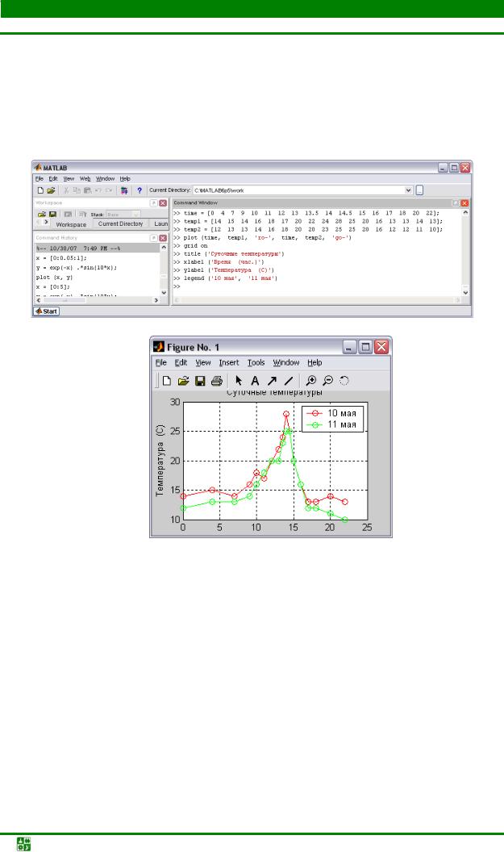Select 'plot (x, y)' in Command History
The height and width of the screenshot is (852, 504).
click(54, 277)
